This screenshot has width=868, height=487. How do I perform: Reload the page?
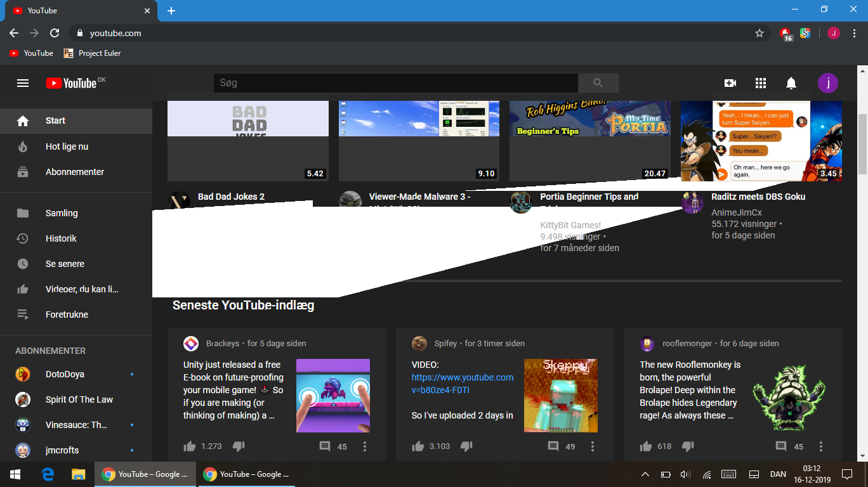pos(55,33)
